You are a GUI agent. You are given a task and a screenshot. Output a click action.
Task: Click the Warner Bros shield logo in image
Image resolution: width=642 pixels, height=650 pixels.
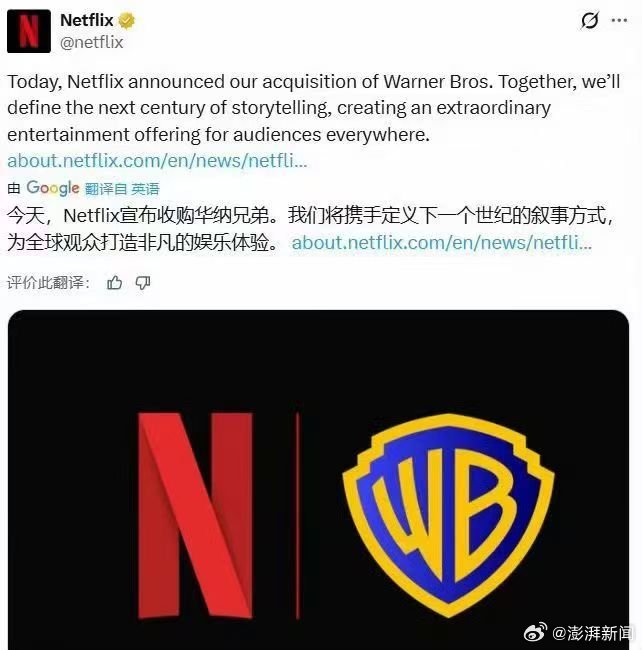448,515
